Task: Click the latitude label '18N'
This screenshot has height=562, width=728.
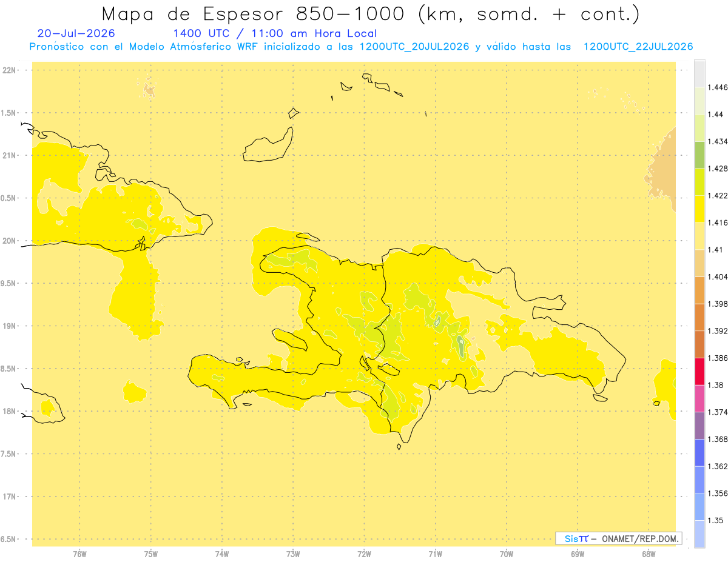Action: click(9, 412)
